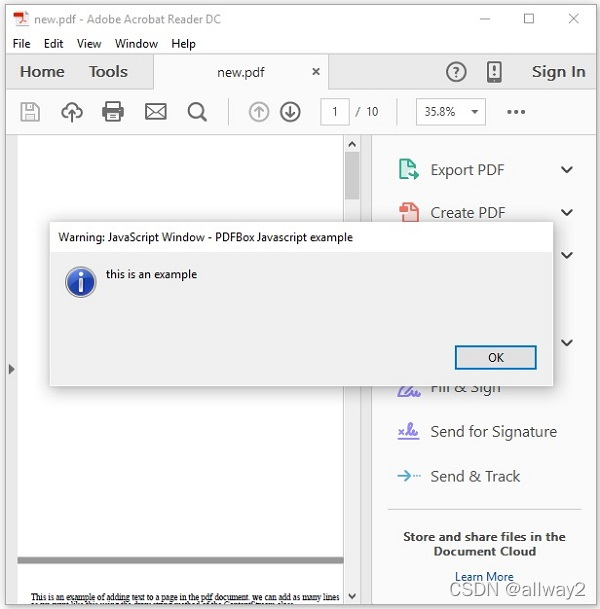
Task: Open the Find text magnifier icon
Action: point(197,112)
